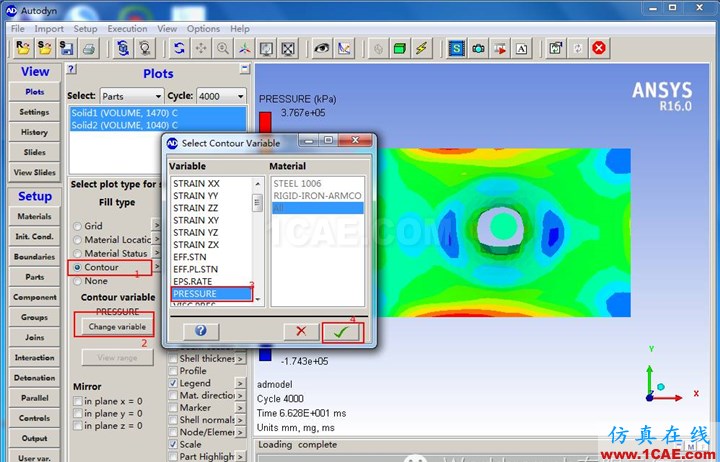Click the Variable list scrollbar thumb
Viewport: 720px width, 462px height.
pyautogui.click(x=258, y=203)
